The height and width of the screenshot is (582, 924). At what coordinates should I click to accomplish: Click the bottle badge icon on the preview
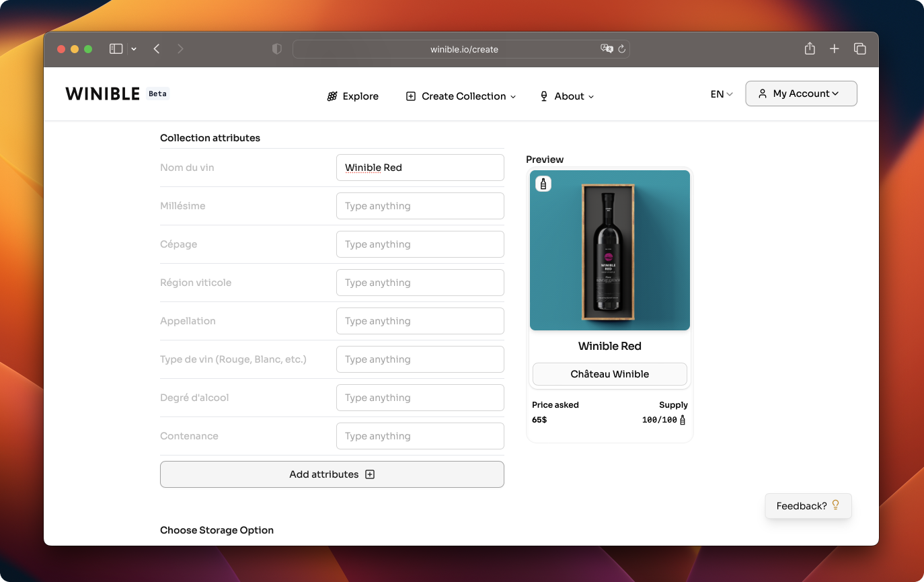(543, 184)
